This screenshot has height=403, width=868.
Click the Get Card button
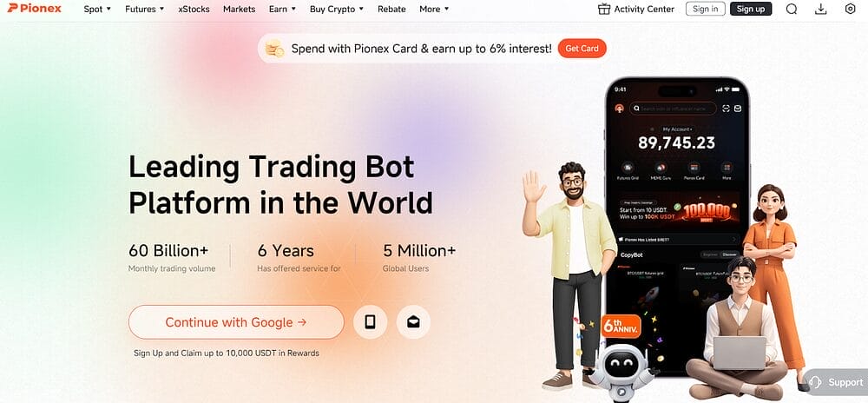582,49
